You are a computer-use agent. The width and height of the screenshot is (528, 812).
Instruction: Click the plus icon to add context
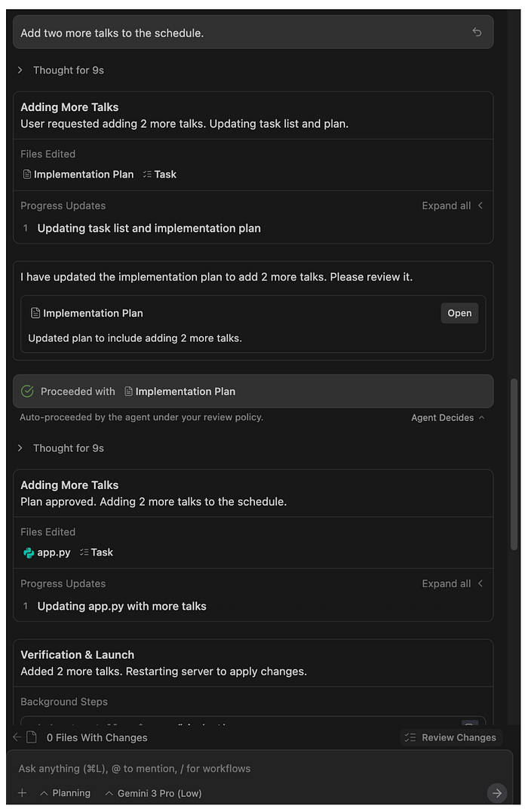23,793
